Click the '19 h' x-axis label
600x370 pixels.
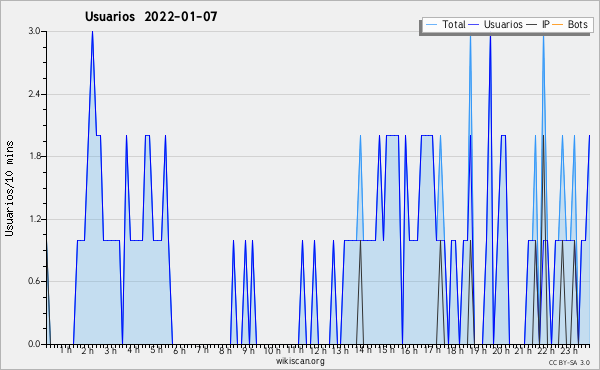pos(478,350)
